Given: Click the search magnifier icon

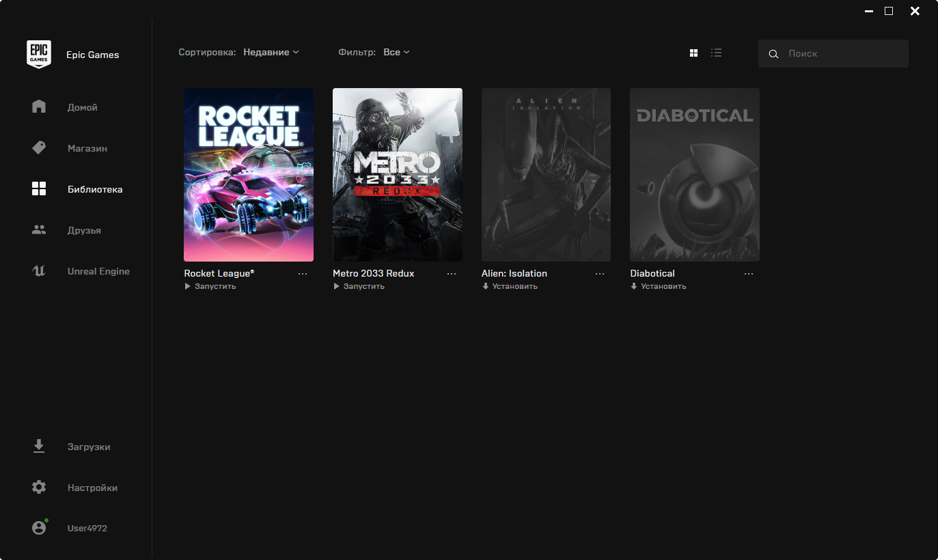Looking at the screenshot, I should click(773, 54).
